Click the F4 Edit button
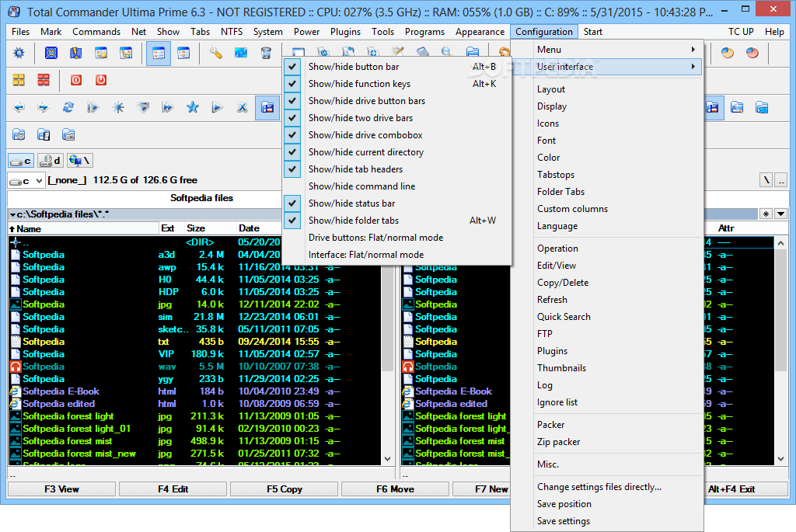Image resolution: width=796 pixels, height=532 pixels. (173, 489)
